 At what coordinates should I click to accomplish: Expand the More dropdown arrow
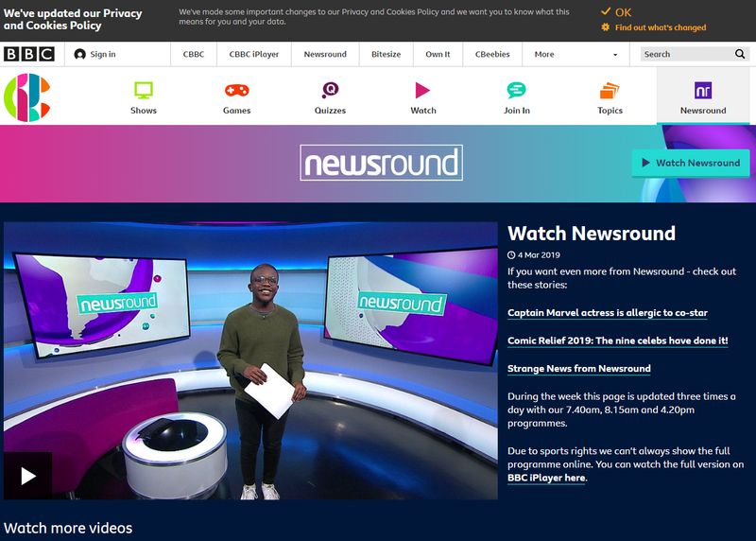[x=615, y=55]
